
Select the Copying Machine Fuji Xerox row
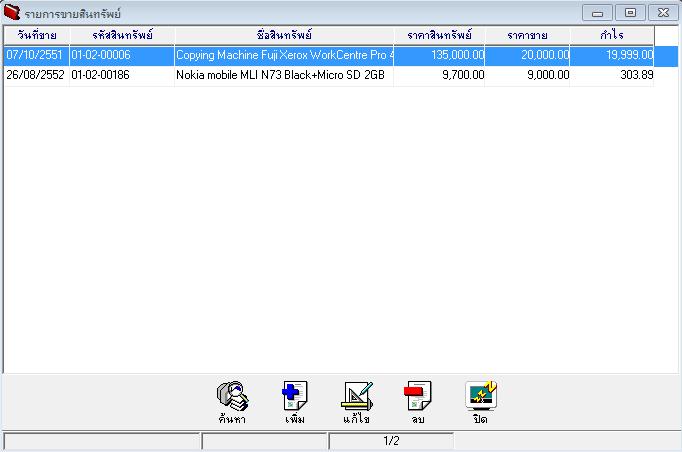point(284,55)
